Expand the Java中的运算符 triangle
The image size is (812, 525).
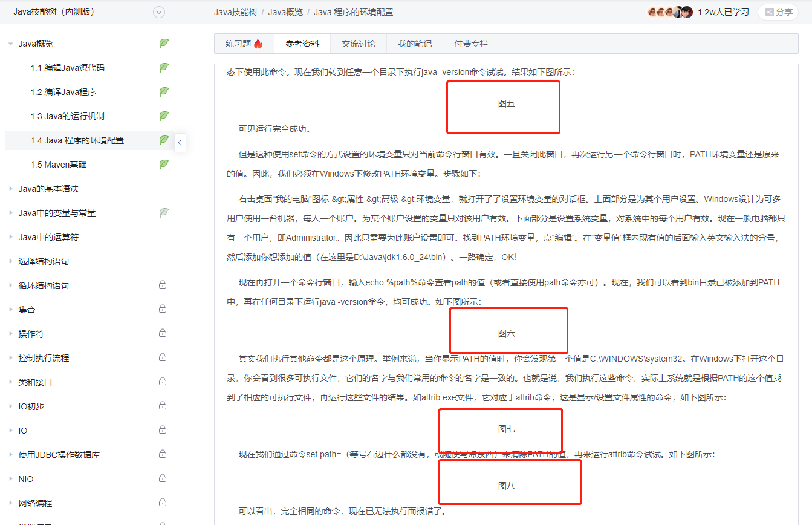click(10, 237)
